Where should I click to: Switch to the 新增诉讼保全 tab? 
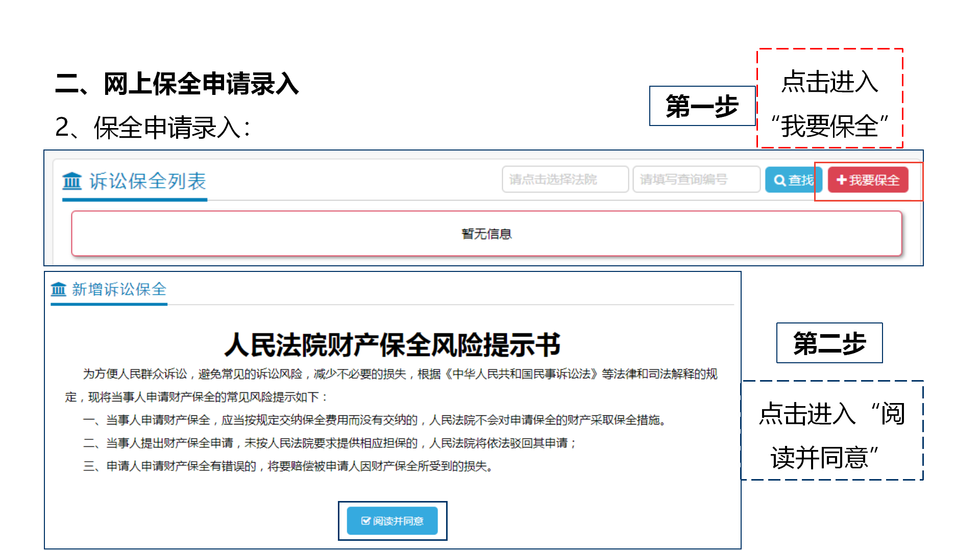pos(118,290)
